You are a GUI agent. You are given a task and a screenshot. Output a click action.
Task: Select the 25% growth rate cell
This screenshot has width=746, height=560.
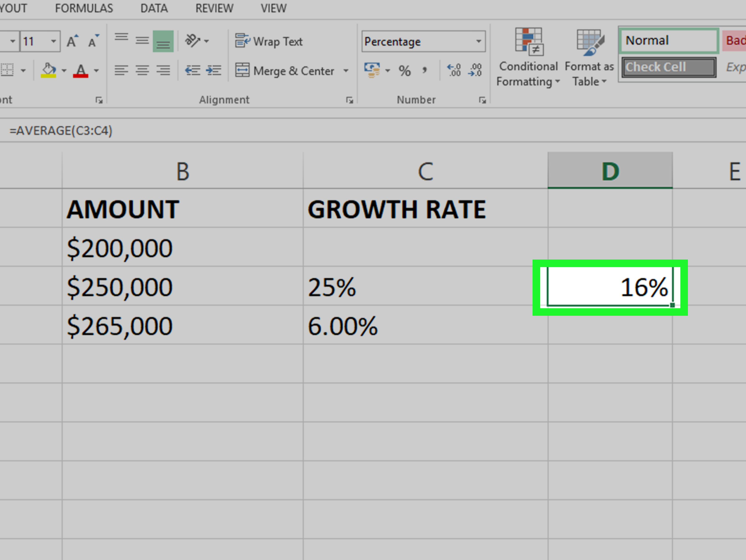pyautogui.click(x=425, y=286)
